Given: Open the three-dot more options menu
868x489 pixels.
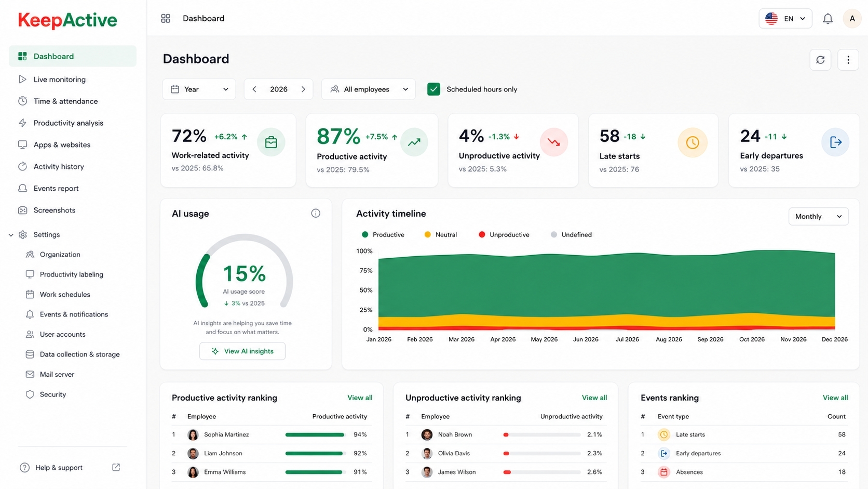Looking at the screenshot, I should 848,60.
